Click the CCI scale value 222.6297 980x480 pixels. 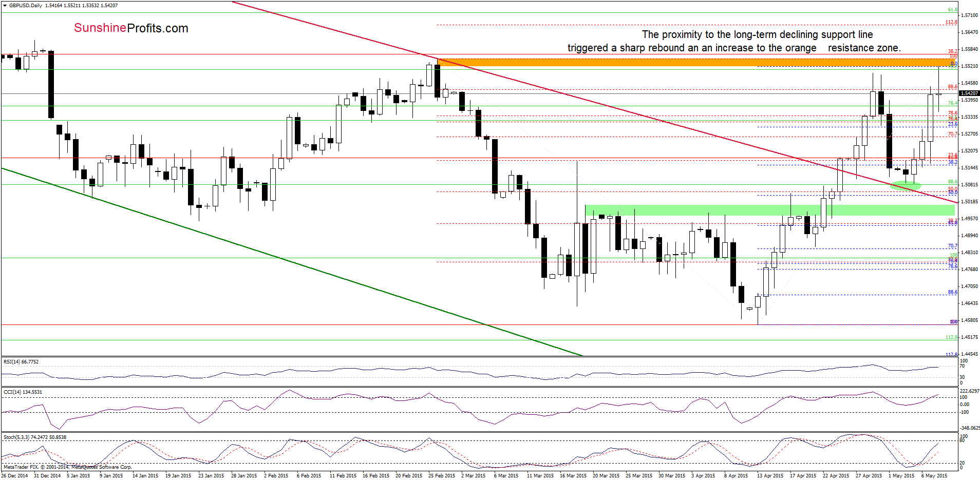(970, 391)
